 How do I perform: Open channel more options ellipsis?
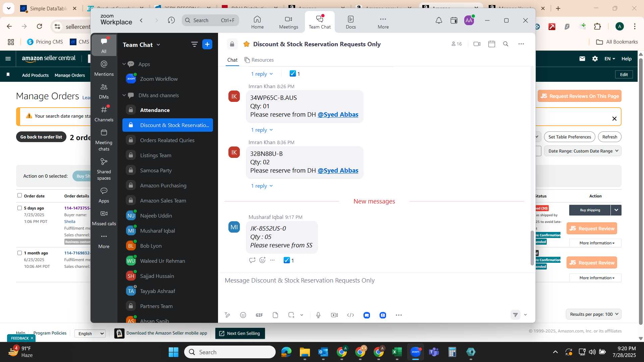coord(521,44)
